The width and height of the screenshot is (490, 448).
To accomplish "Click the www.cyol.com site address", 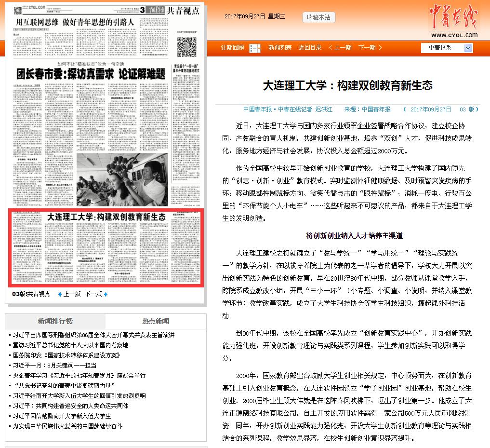I will pos(454,35).
